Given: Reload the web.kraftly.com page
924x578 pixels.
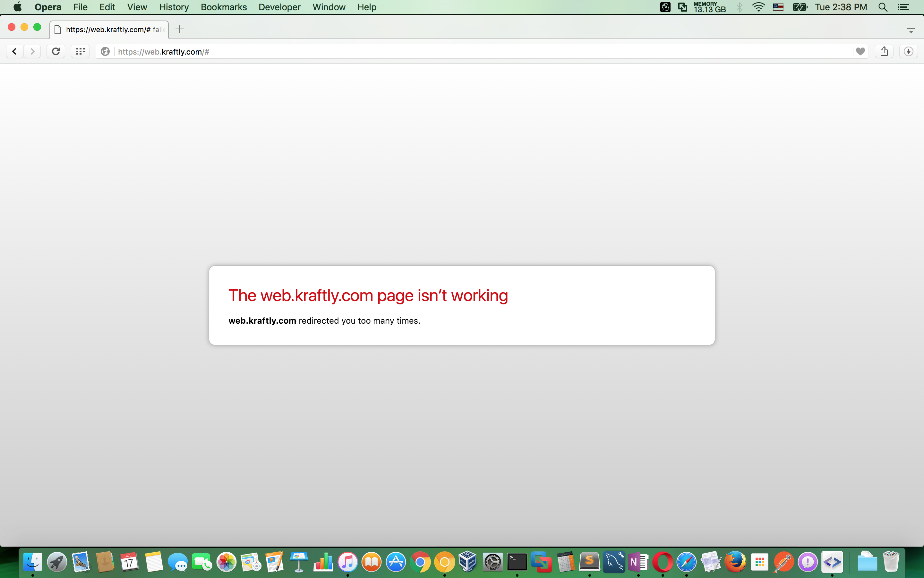Looking at the screenshot, I should click(56, 51).
